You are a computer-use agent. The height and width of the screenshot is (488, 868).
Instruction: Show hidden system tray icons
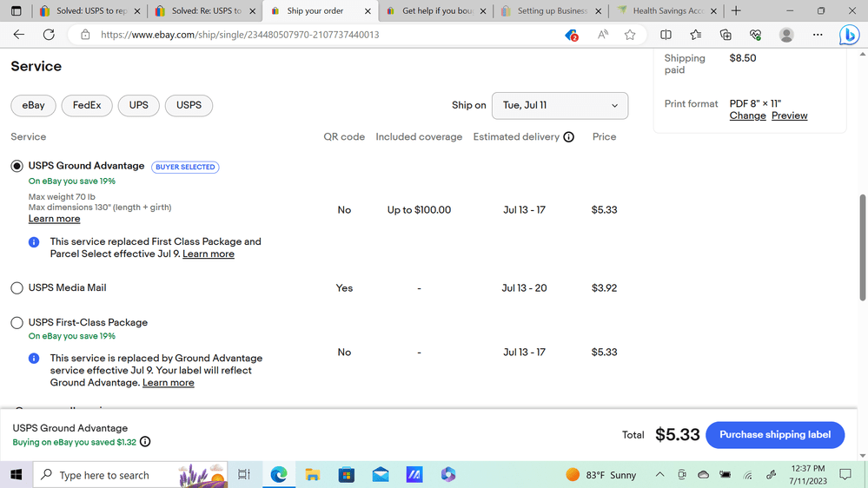pyautogui.click(x=659, y=475)
